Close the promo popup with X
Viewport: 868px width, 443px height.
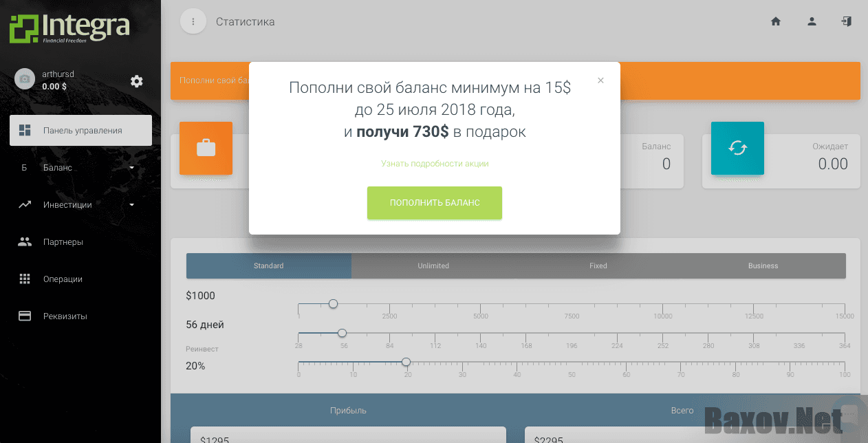[x=600, y=80]
